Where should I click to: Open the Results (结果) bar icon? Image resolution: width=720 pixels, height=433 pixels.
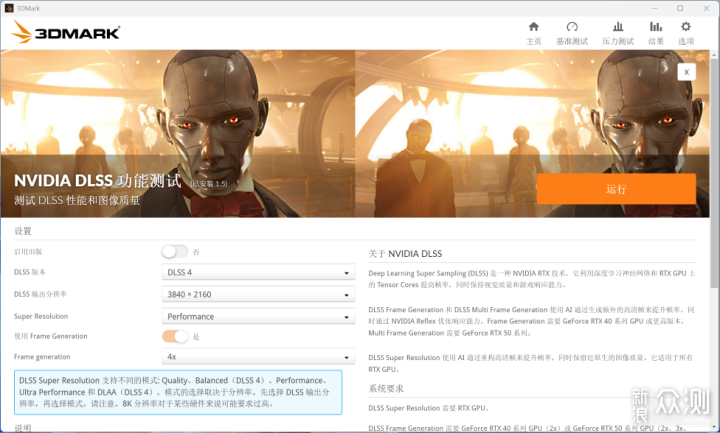click(656, 27)
